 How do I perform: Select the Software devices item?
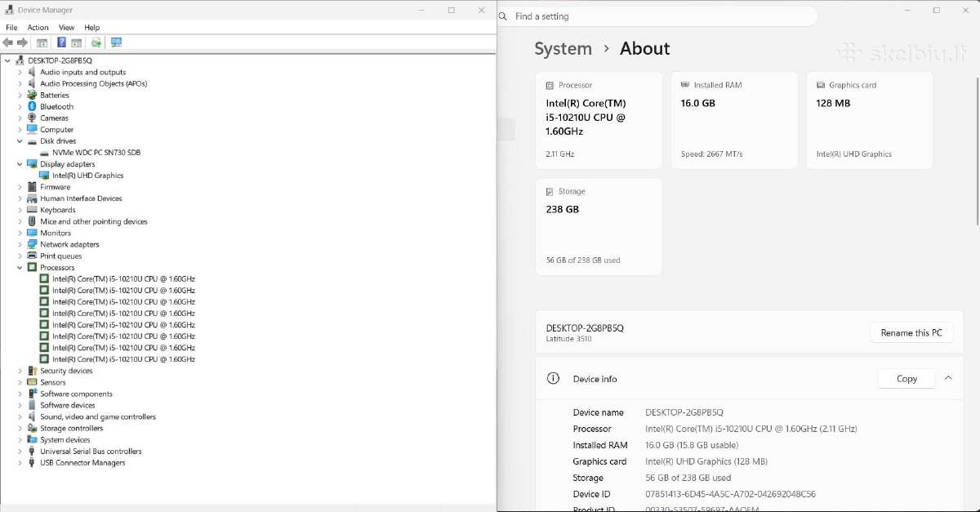(x=68, y=405)
